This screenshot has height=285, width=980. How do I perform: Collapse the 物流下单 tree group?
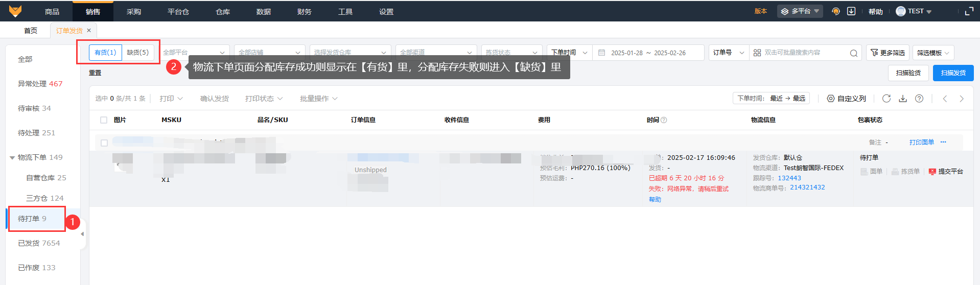(12, 158)
